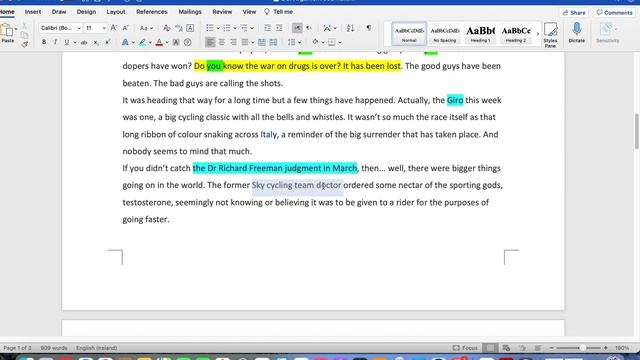Click the bullet list icon
The width and height of the screenshot is (640, 360).
(x=209, y=28)
